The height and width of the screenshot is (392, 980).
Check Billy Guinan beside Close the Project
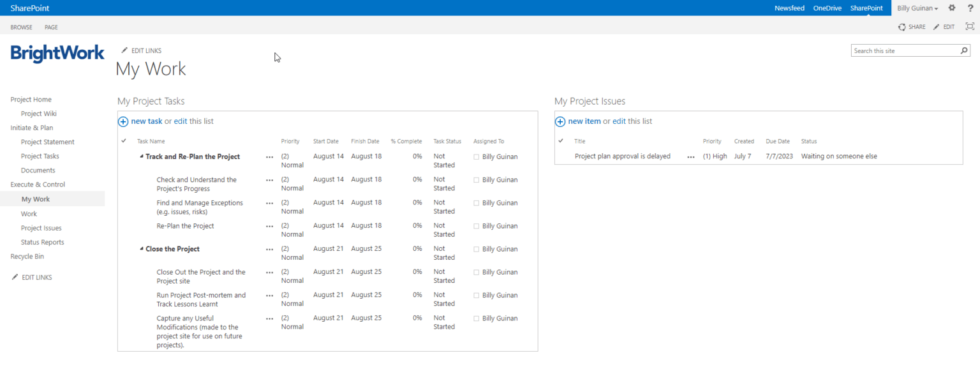475,249
